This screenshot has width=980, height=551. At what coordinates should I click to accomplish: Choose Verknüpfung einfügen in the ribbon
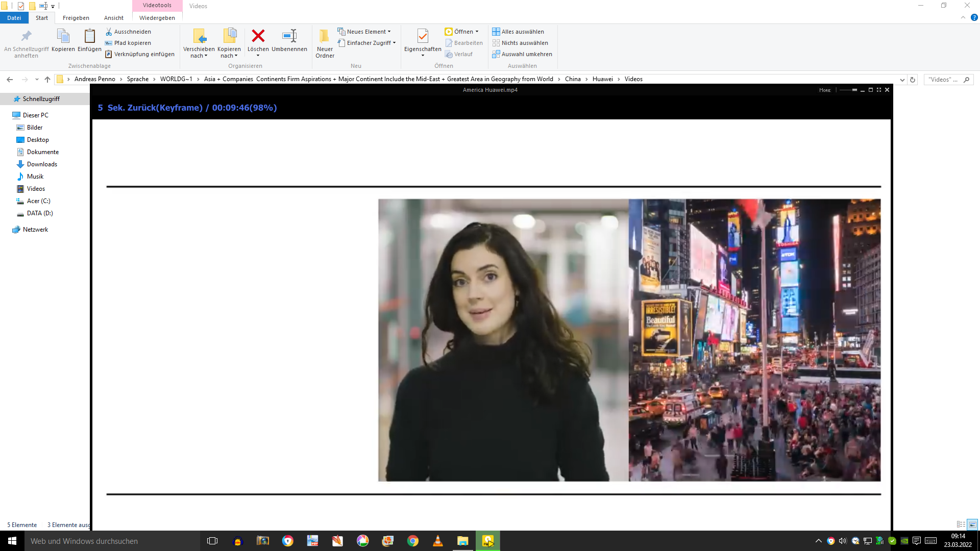140,54
